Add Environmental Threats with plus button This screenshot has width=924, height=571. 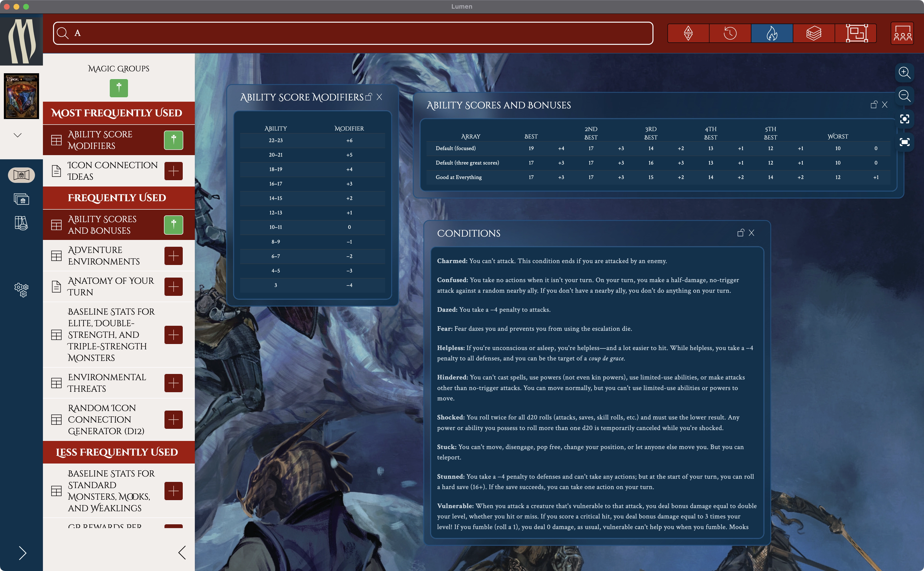click(173, 383)
